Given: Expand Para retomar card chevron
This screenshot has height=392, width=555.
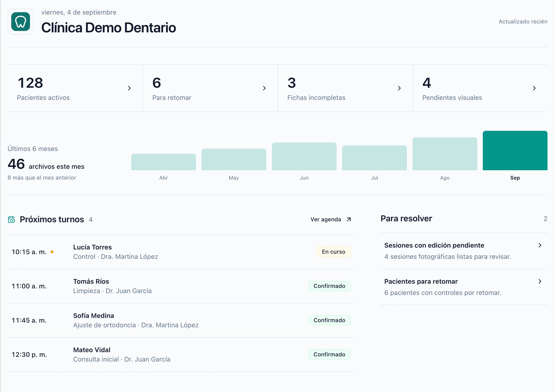Looking at the screenshot, I should (264, 88).
